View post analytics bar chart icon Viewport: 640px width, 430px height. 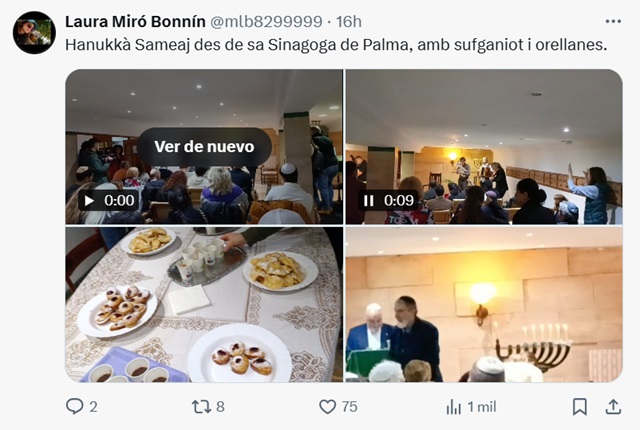[x=453, y=406]
